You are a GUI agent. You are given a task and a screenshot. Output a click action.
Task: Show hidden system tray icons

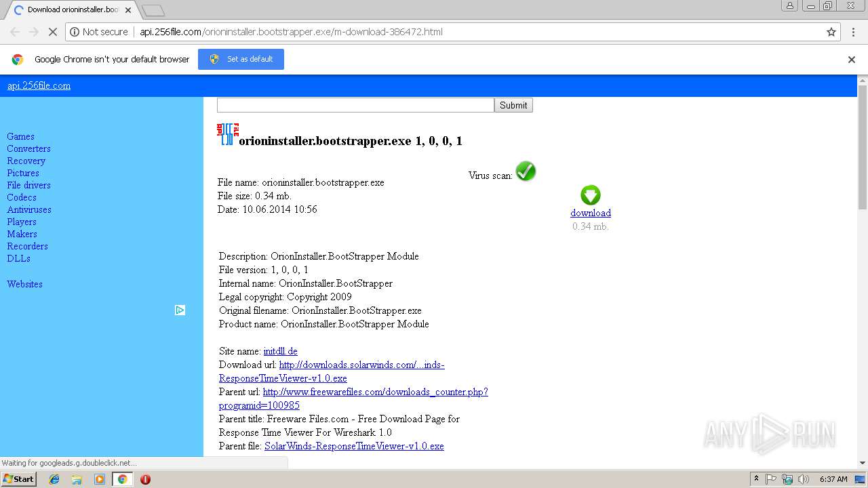click(756, 479)
